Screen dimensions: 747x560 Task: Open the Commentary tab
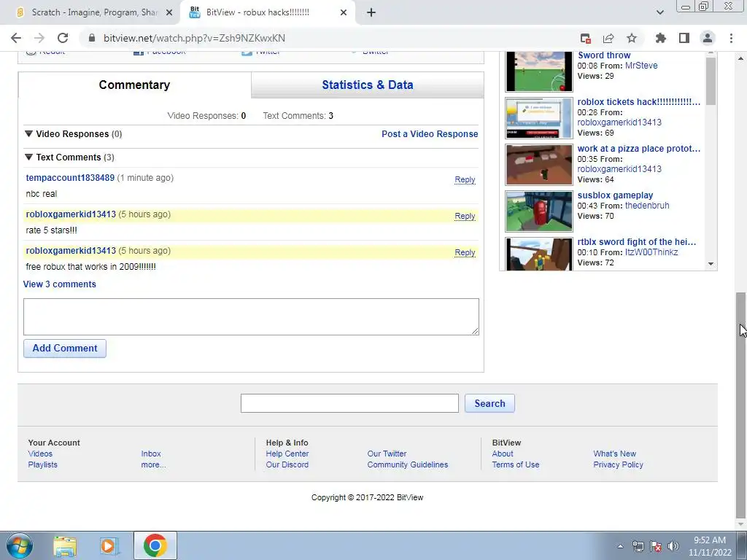tap(134, 85)
